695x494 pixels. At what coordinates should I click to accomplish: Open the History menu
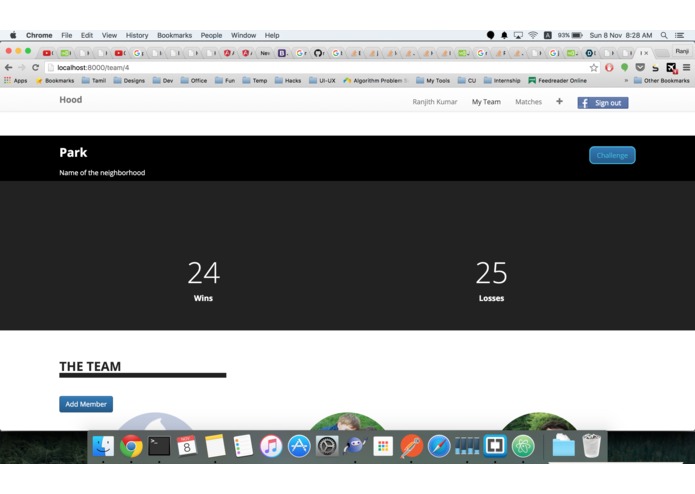[137, 35]
